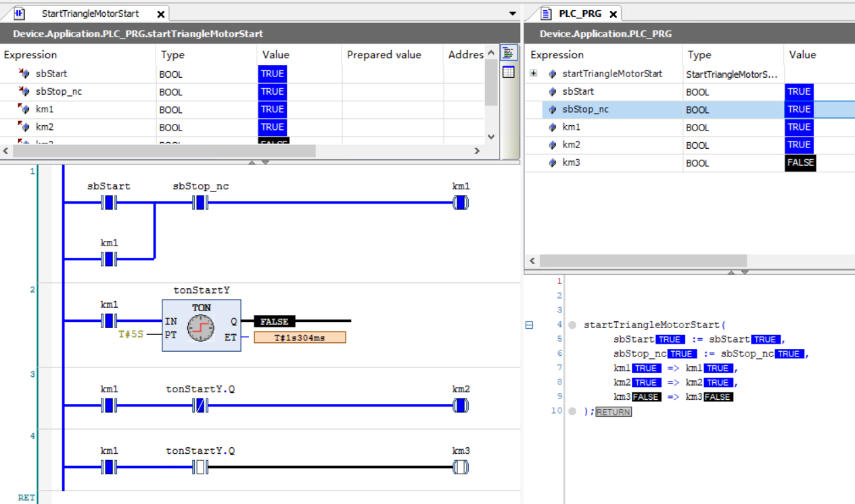Click km1 output variable icon in left table
The height and width of the screenshot is (504, 855).
coord(24,108)
